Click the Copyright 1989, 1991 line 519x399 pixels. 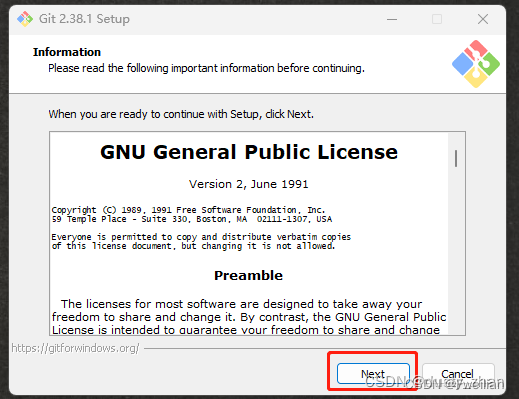coord(188,210)
